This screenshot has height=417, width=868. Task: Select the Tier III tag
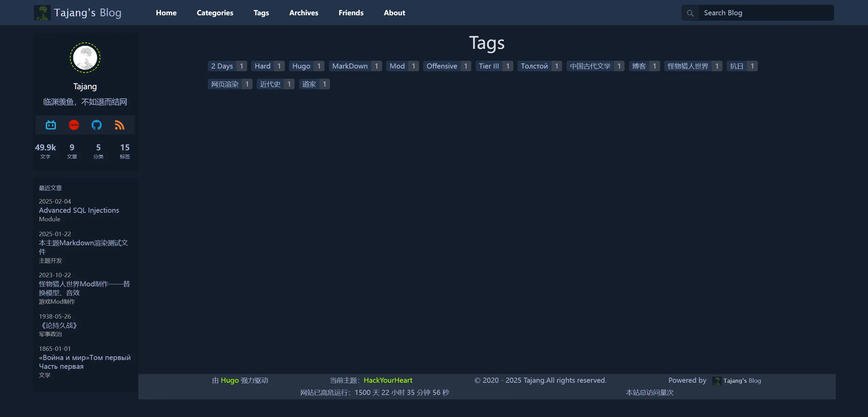[489, 66]
